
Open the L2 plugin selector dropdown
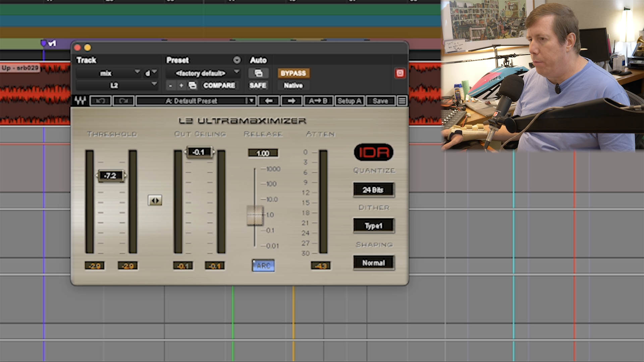click(x=117, y=85)
